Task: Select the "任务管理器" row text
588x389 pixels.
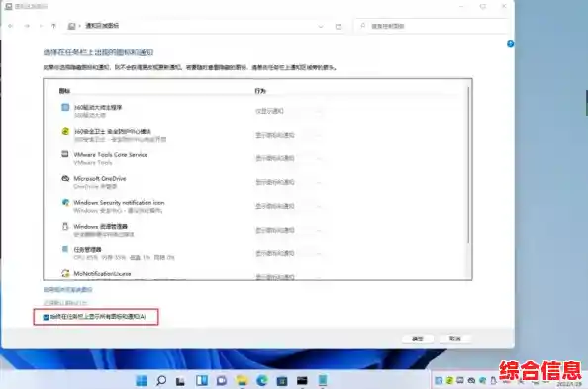Action: [x=87, y=249]
